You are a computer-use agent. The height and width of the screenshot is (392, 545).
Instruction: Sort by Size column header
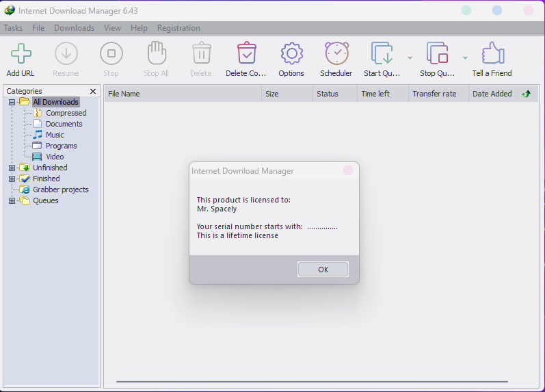(287, 94)
